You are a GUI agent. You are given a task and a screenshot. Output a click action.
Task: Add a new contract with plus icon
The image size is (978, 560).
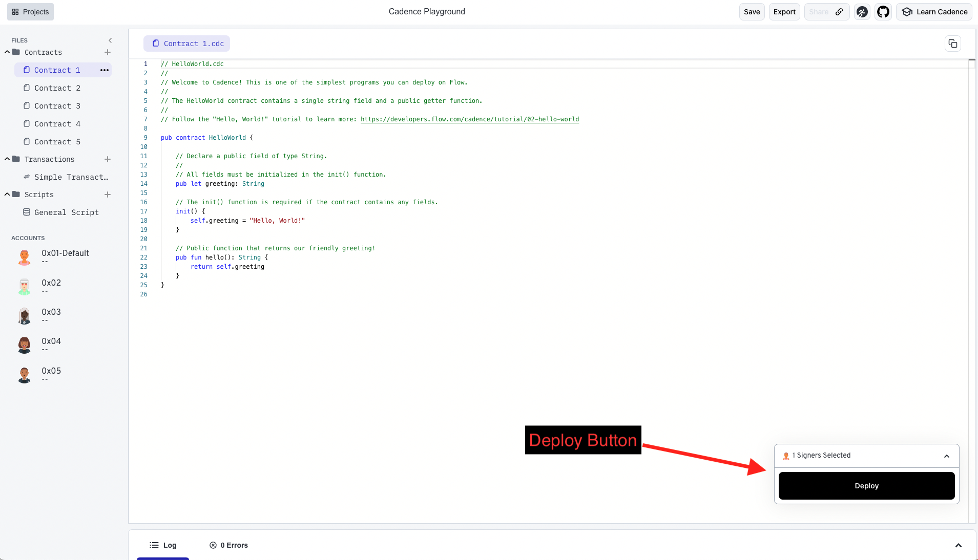coord(108,52)
